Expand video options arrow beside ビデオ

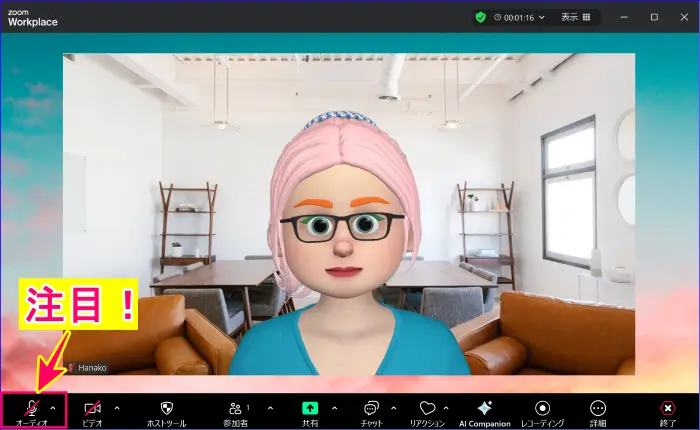(116, 408)
